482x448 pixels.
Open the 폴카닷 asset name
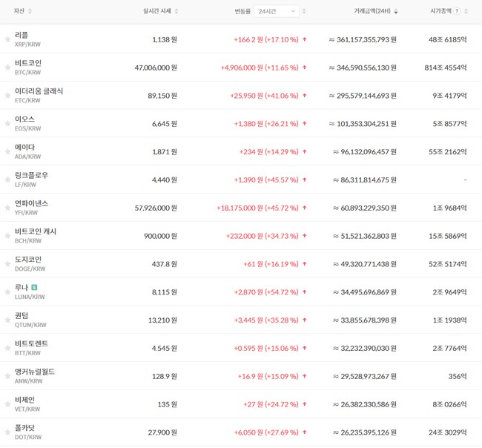[x=24, y=428]
